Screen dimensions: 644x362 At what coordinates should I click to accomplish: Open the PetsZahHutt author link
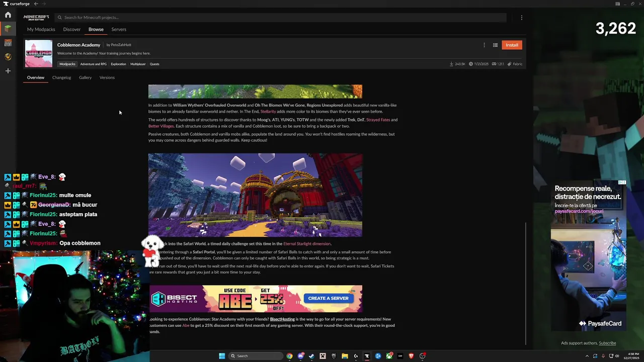pyautogui.click(x=121, y=45)
